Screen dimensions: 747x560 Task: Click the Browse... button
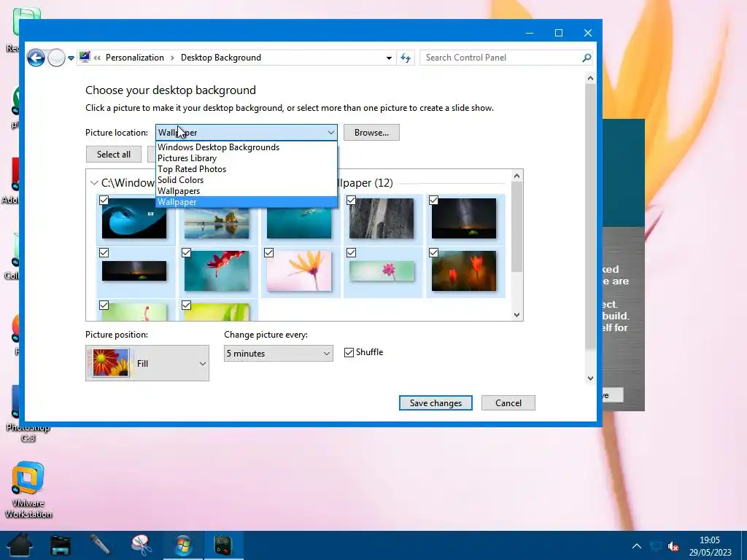pos(371,133)
